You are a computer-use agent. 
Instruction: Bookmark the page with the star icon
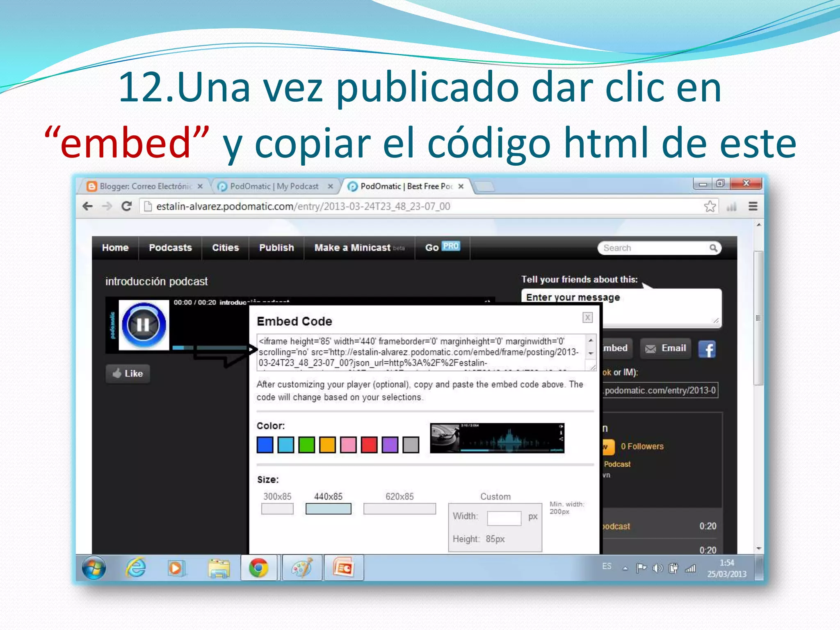click(x=710, y=206)
